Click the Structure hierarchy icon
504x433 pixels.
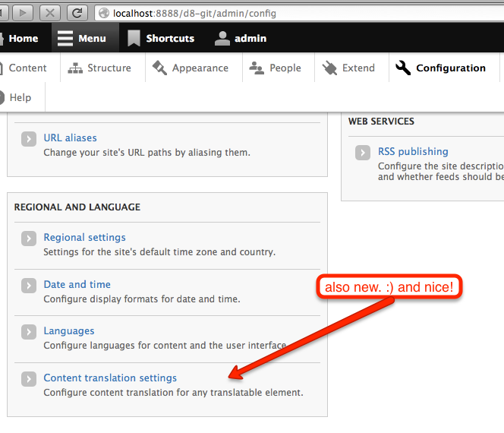coord(75,68)
